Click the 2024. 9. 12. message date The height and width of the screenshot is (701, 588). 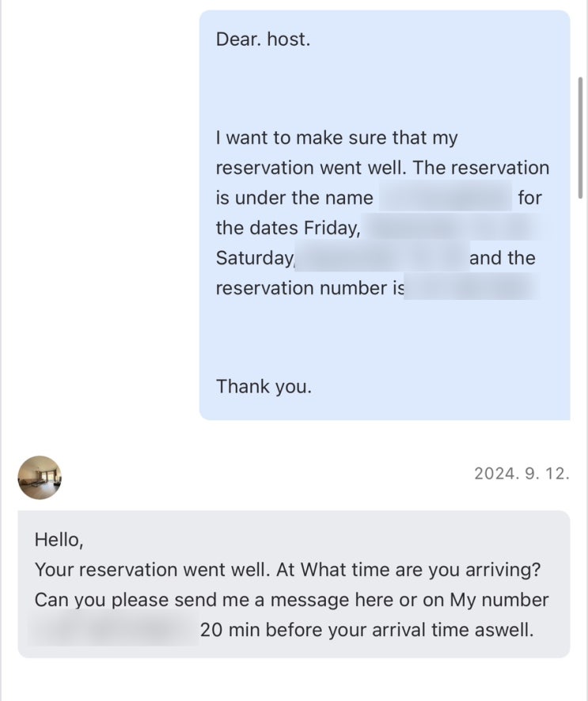pos(522,473)
